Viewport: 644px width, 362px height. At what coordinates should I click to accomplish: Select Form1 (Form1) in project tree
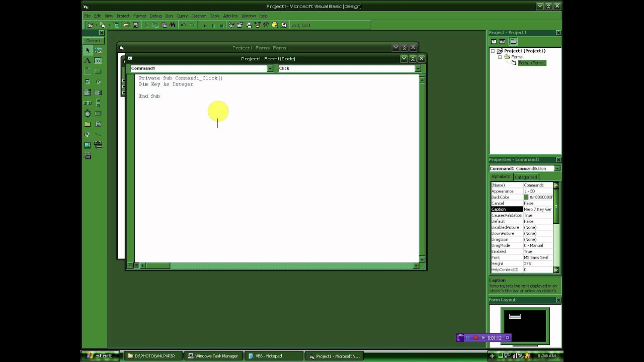click(x=532, y=63)
